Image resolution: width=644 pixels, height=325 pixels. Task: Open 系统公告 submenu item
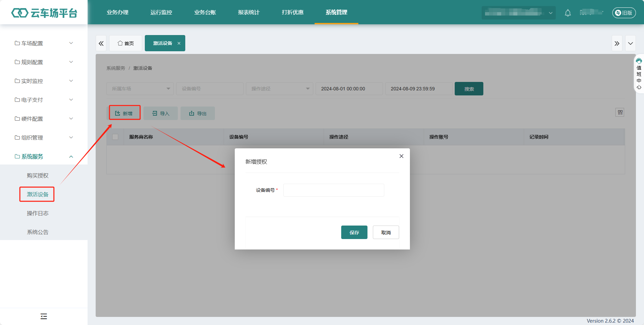pyautogui.click(x=38, y=232)
